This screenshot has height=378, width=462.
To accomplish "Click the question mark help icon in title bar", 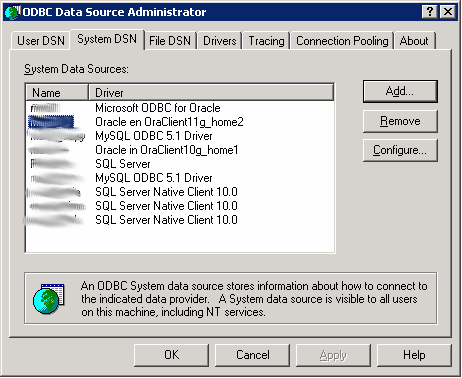I will click(430, 12).
